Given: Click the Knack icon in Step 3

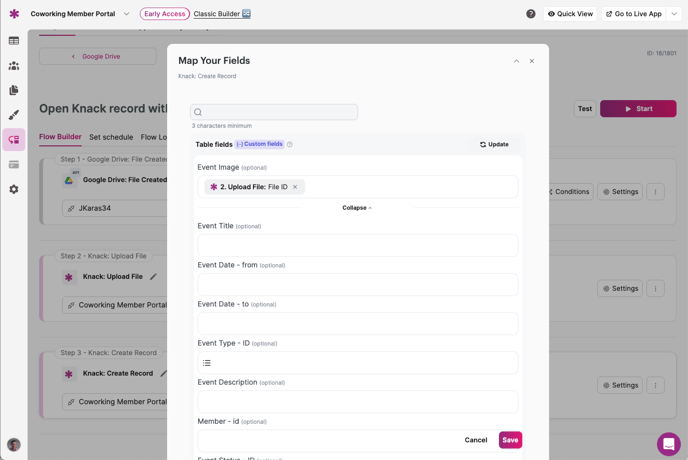Looking at the screenshot, I should click(69, 374).
